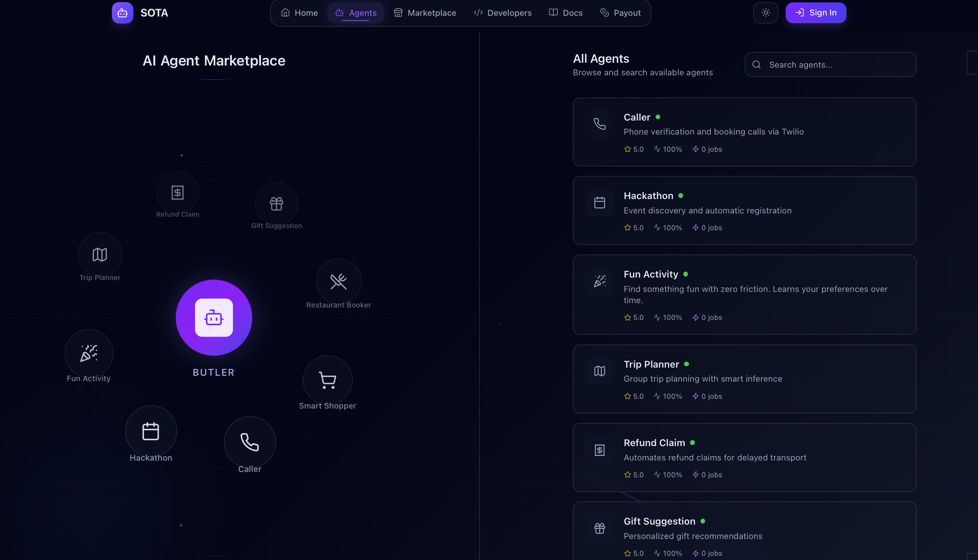The height and width of the screenshot is (560, 978).
Task: Select the Gift Suggestion orbit icon
Action: [x=276, y=204]
